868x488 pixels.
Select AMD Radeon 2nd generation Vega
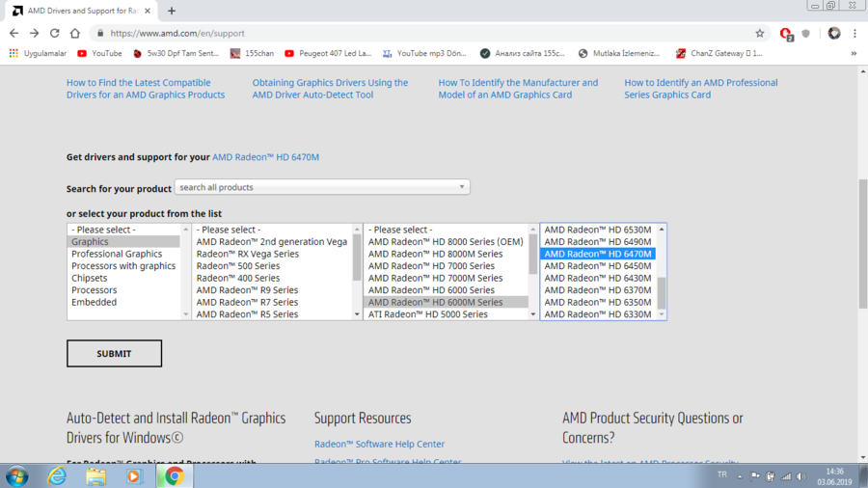272,242
